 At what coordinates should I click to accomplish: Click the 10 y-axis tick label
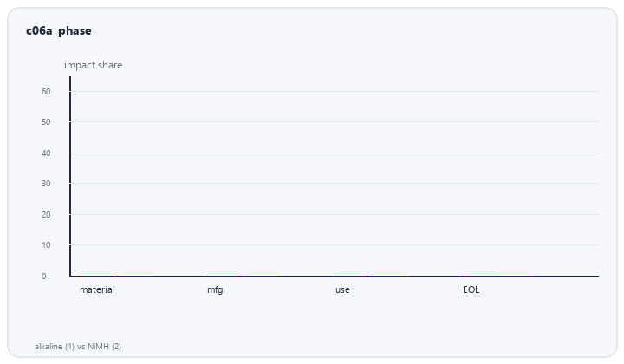[x=46, y=245]
